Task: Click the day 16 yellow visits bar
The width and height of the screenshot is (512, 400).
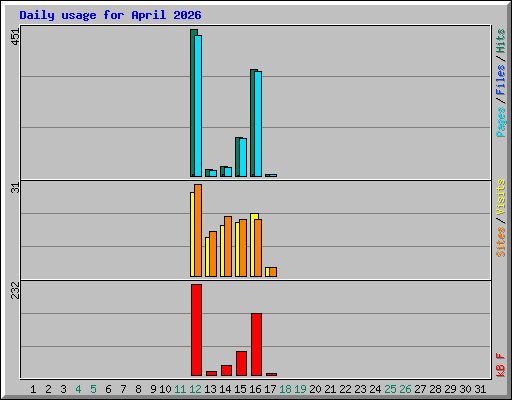Action: coord(253,245)
